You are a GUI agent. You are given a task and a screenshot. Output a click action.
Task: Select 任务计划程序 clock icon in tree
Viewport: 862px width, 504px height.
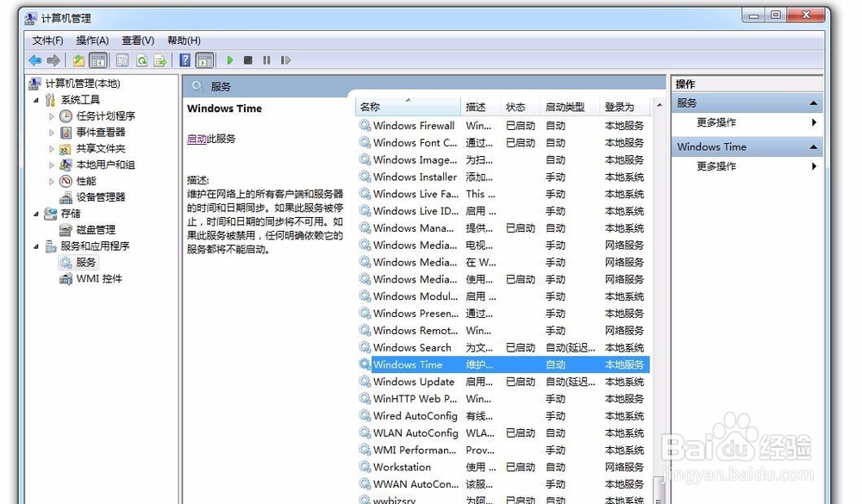coord(66,116)
